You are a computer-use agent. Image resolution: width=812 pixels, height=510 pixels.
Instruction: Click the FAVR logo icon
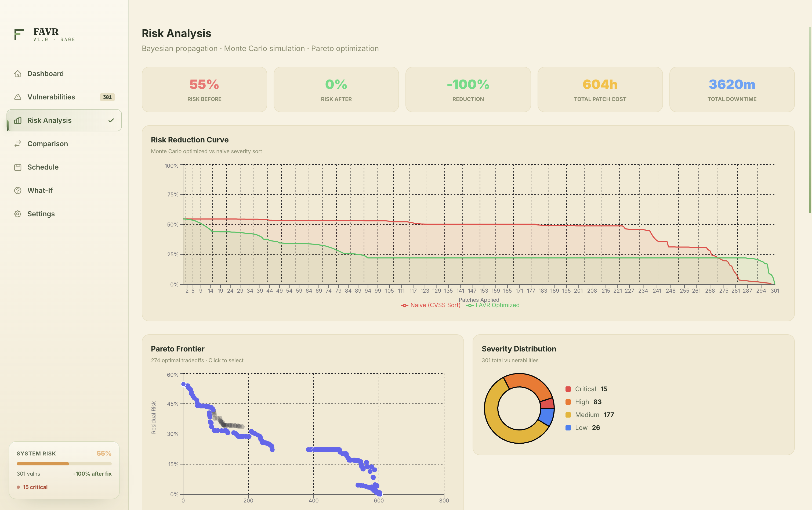[19, 34]
